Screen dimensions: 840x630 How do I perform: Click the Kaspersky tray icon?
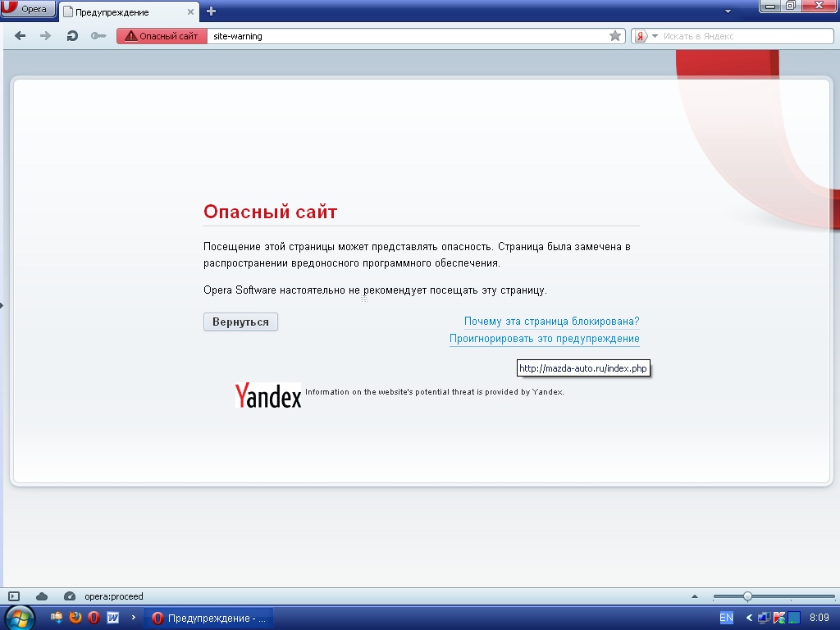(x=779, y=619)
